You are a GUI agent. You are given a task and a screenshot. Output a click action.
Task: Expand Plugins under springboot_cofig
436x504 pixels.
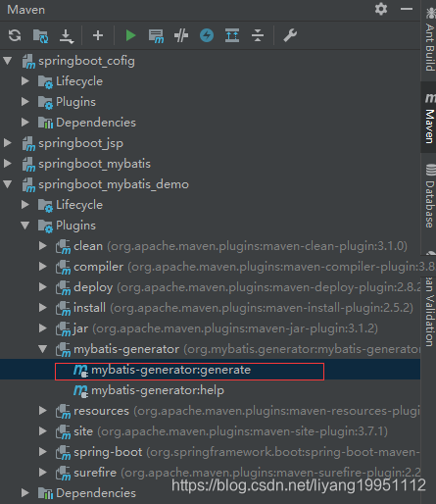(x=25, y=102)
